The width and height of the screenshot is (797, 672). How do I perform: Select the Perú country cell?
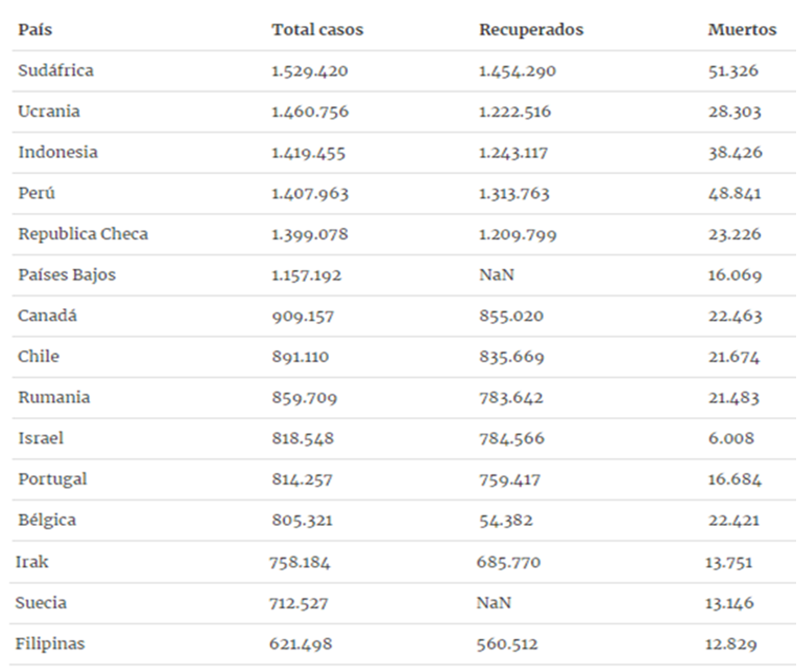tap(37, 193)
